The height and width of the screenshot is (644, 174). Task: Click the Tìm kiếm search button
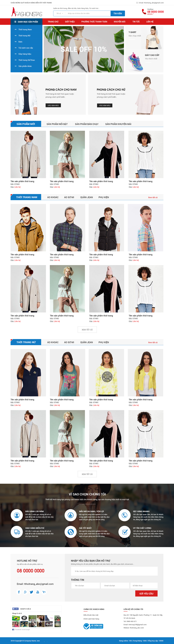[118, 13]
